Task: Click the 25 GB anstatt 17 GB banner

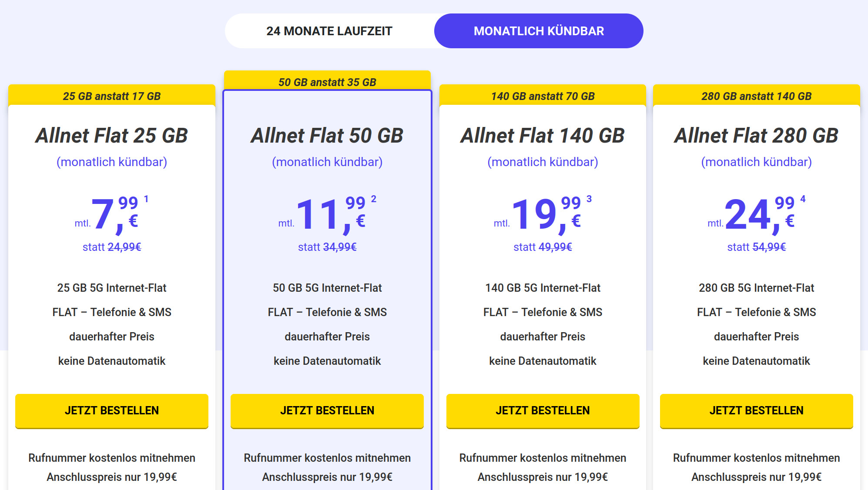Action: [112, 96]
